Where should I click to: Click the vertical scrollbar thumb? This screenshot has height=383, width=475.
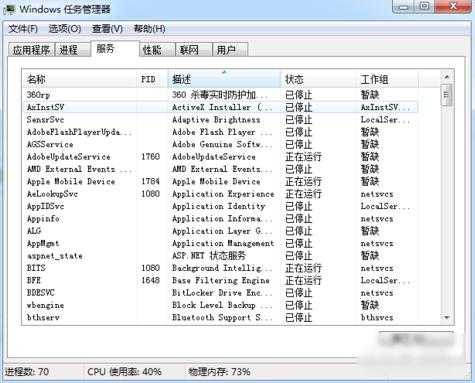447,95
